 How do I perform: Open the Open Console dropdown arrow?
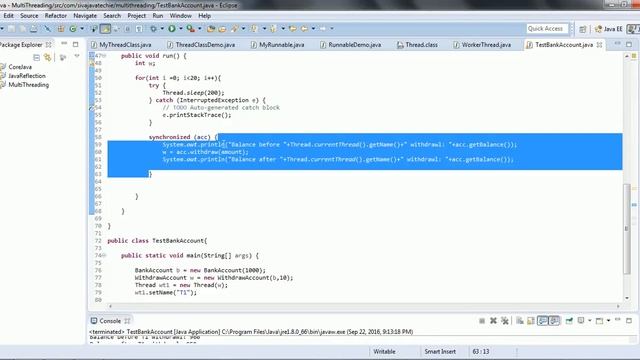[x=608, y=321]
